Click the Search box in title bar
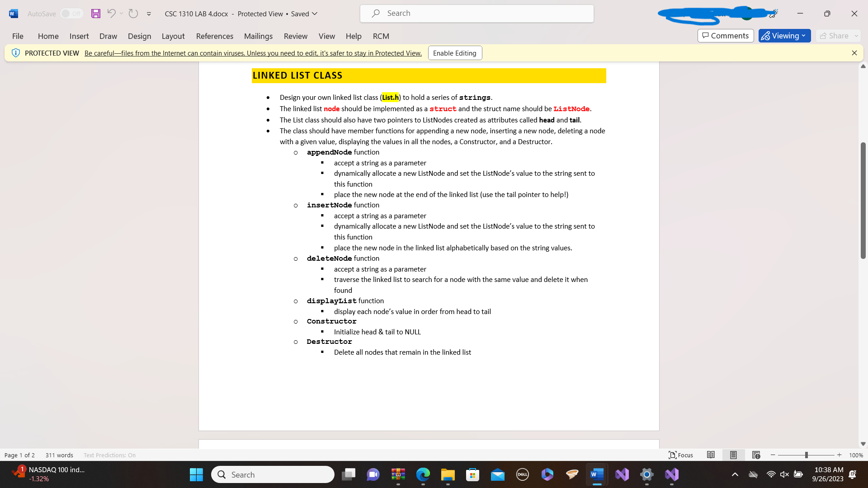Screen dimensions: 868x488 [x=476, y=14]
